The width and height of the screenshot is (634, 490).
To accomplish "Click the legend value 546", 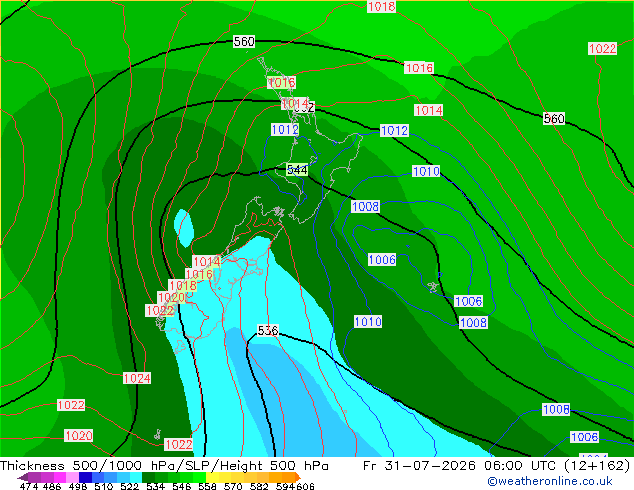I will tap(181, 486).
